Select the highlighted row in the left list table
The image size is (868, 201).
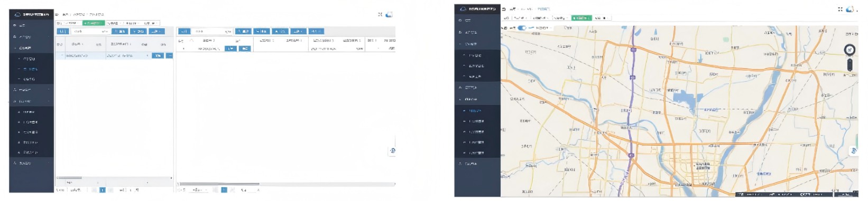click(114, 55)
